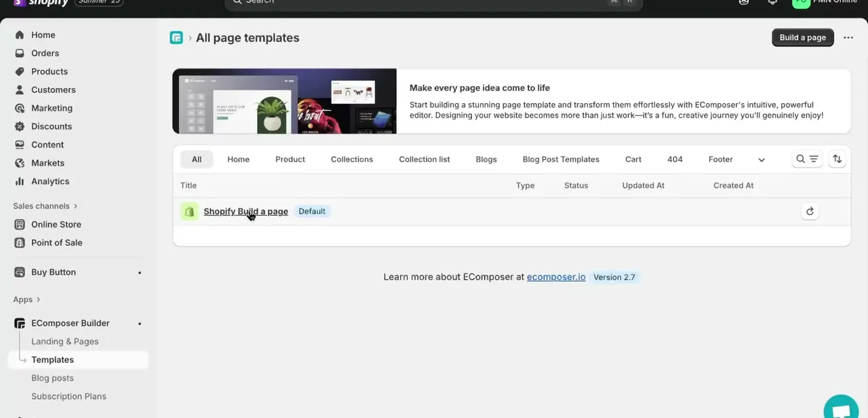Open the chat support bubble
The height and width of the screenshot is (418, 868).
click(x=842, y=409)
